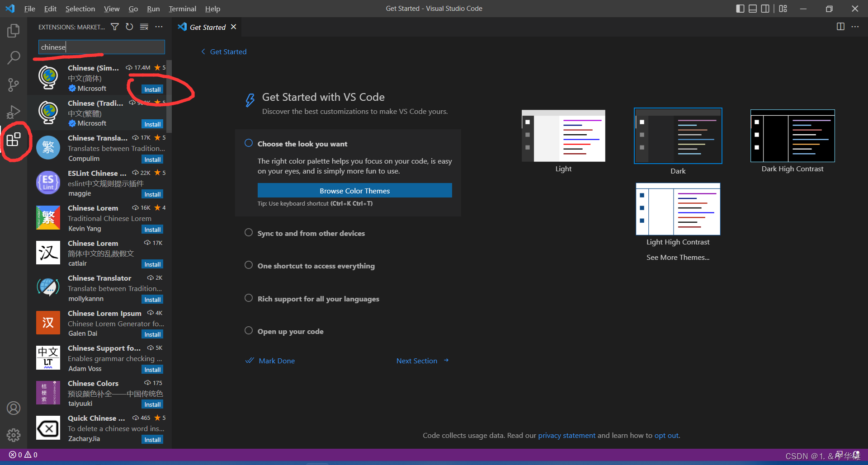Click Chinese Colors extension icon
Image resolution: width=868 pixels, height=465 pixels.
(x=48, y=393)
